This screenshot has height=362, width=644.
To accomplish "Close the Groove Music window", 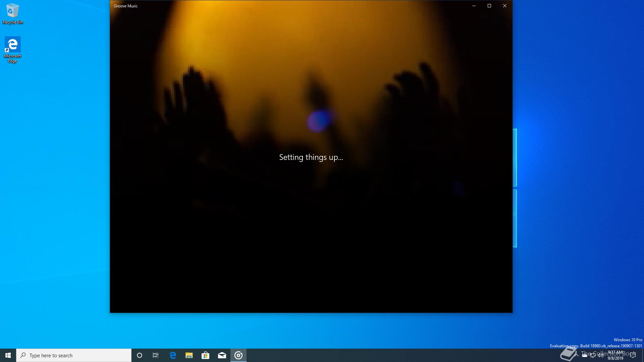I will coord(505,6).
